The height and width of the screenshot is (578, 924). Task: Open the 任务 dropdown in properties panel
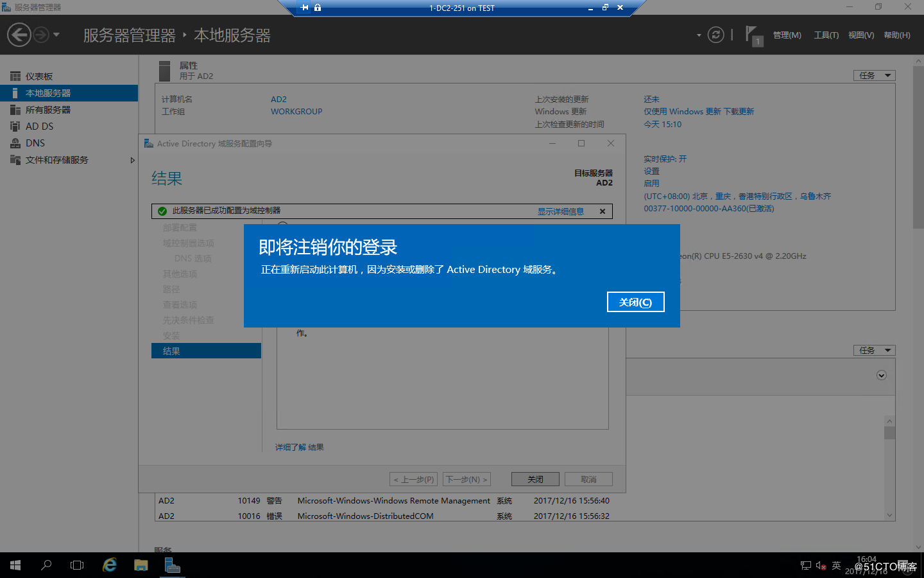click(x=874, y=76)
